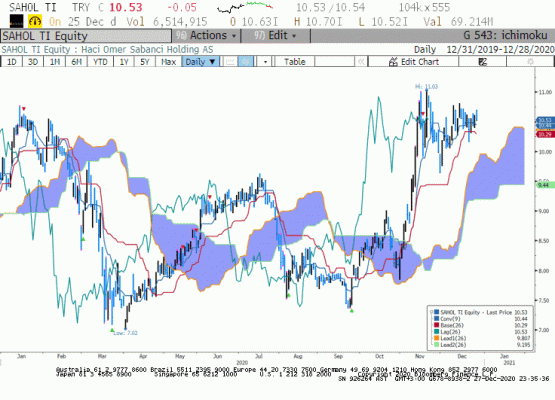The image size is (555, 400).
Task: Click the Lag(26) legend label
Action: 450,332
